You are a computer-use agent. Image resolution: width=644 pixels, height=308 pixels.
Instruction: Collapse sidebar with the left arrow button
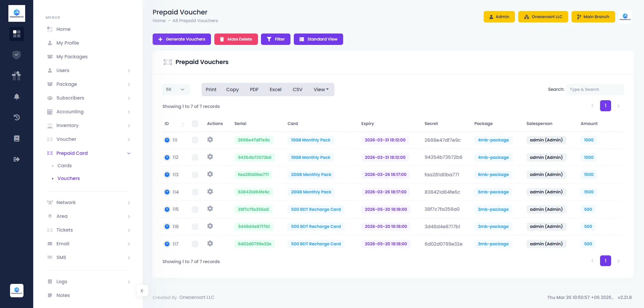142,291
